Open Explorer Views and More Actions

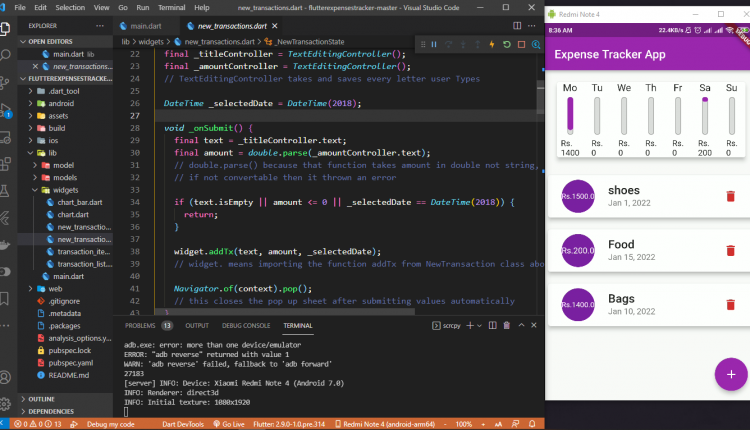(x=99, y=26)
